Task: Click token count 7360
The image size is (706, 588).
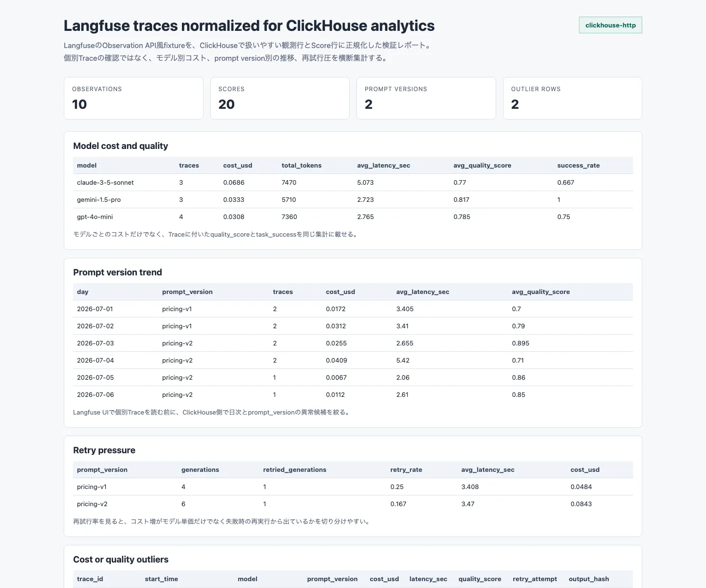Action: point(289,217)
